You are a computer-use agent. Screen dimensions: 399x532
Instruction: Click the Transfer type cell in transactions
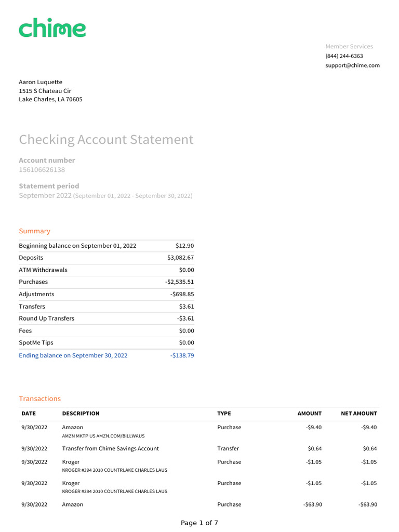point(228,448)
